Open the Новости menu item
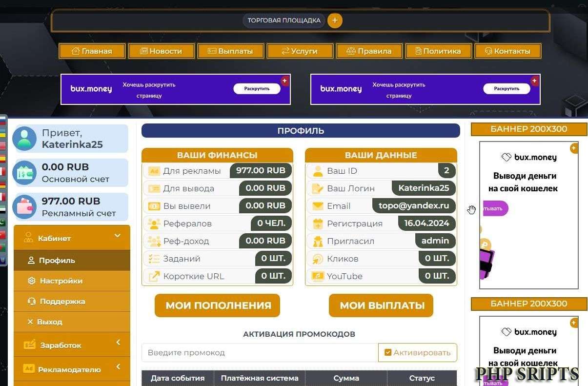The image size is (588, 386). point(161,51)
